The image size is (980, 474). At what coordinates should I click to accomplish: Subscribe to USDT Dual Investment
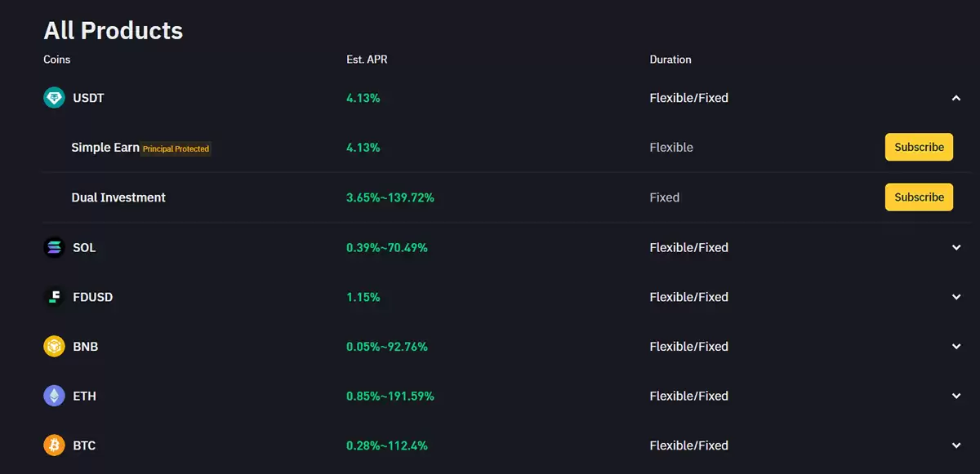919,197
